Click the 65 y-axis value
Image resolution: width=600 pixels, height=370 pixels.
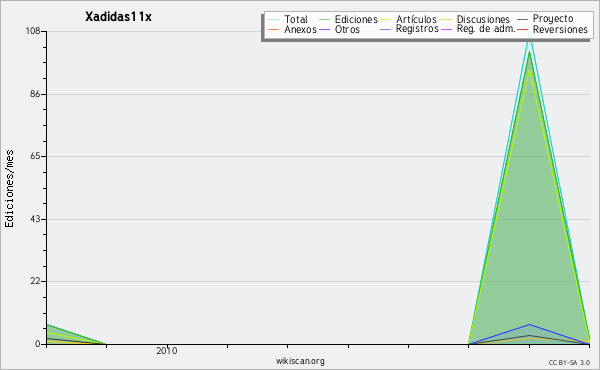[x=35, y=156]
